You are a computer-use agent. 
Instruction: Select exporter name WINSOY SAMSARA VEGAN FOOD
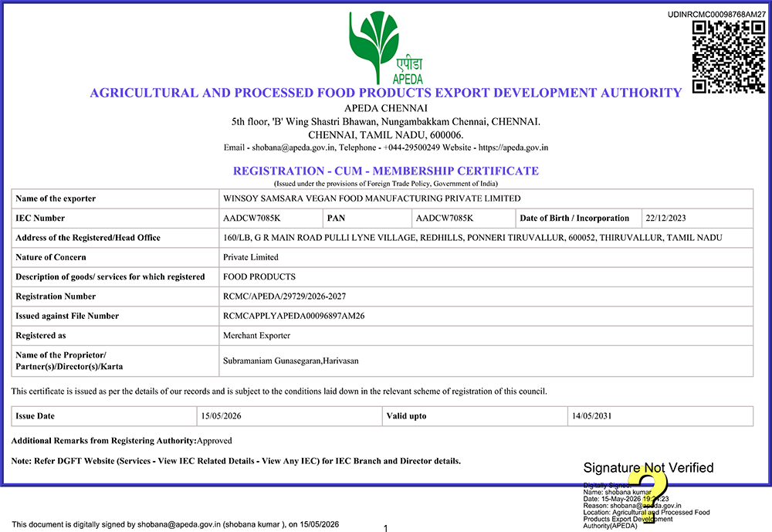[372, 198]
